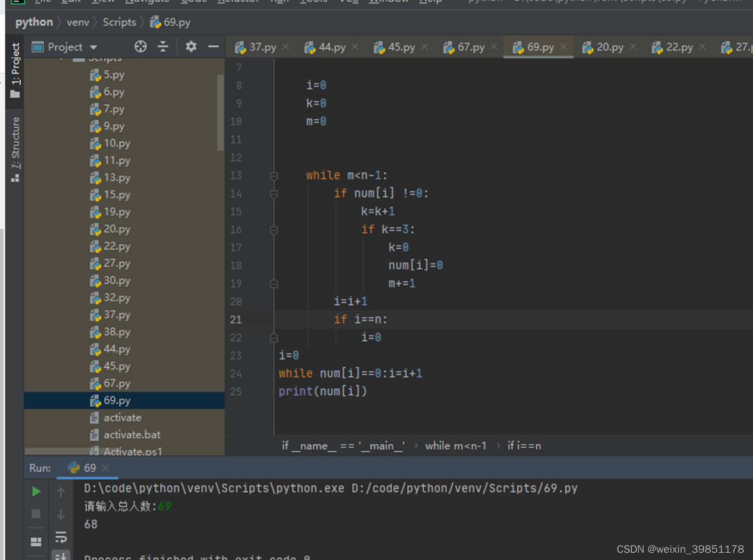Switch to the 67.py editor tab
The image size is (753, 560).
464,47
